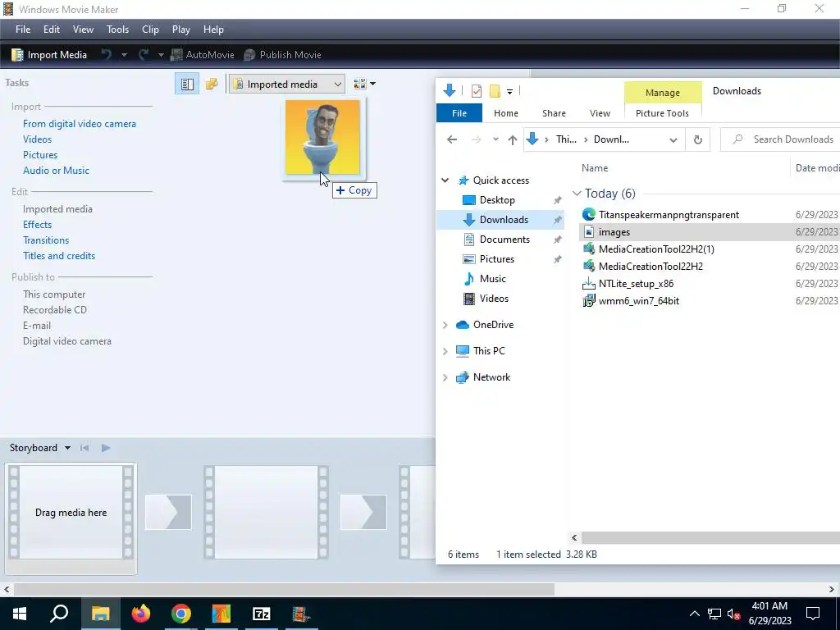Click the first transition cell in storyboard
The width and height of the screenshot is (840, 630).
pos(168,513)
